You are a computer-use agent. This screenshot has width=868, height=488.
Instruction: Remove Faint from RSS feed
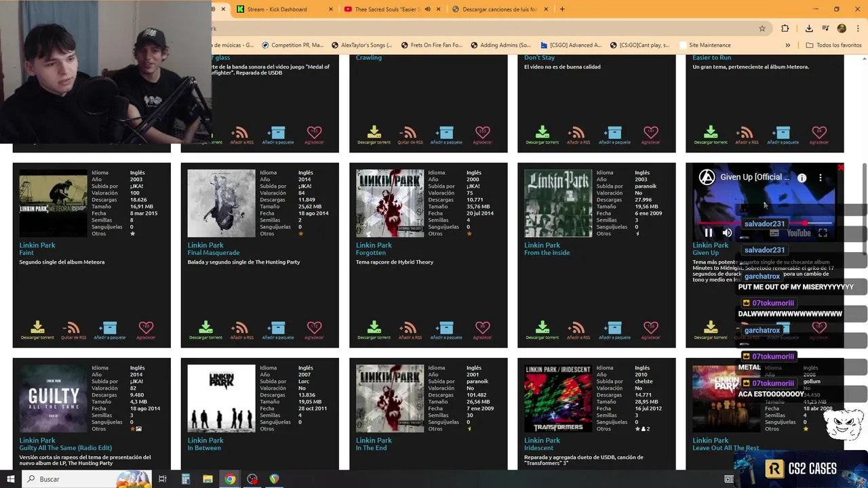tap(73, 330)
